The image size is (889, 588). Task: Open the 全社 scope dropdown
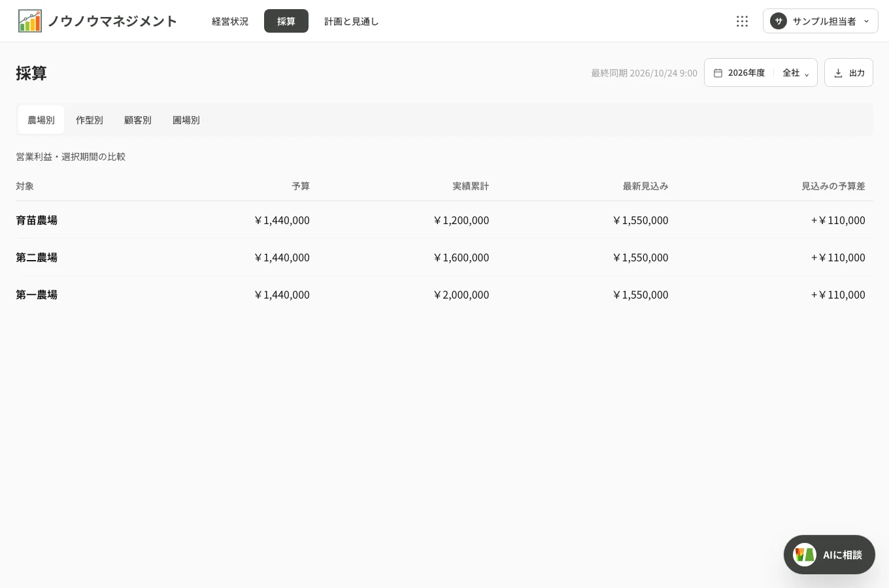tap(796, 73)
